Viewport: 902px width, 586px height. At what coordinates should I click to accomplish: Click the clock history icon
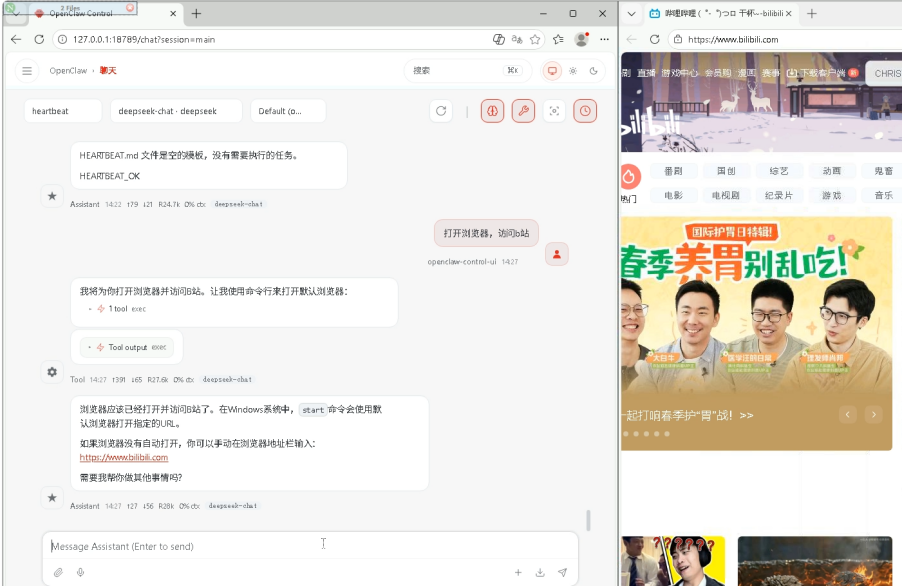585,111
